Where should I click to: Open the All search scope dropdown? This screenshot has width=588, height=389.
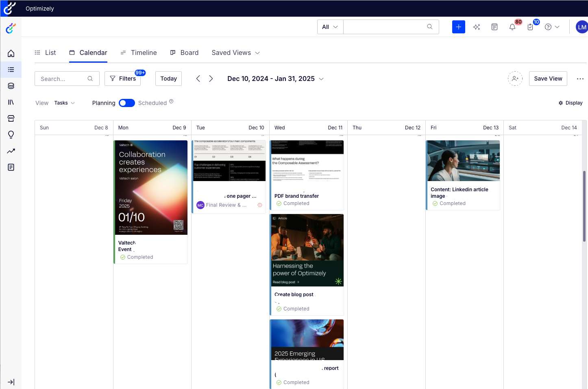point(330,27)
